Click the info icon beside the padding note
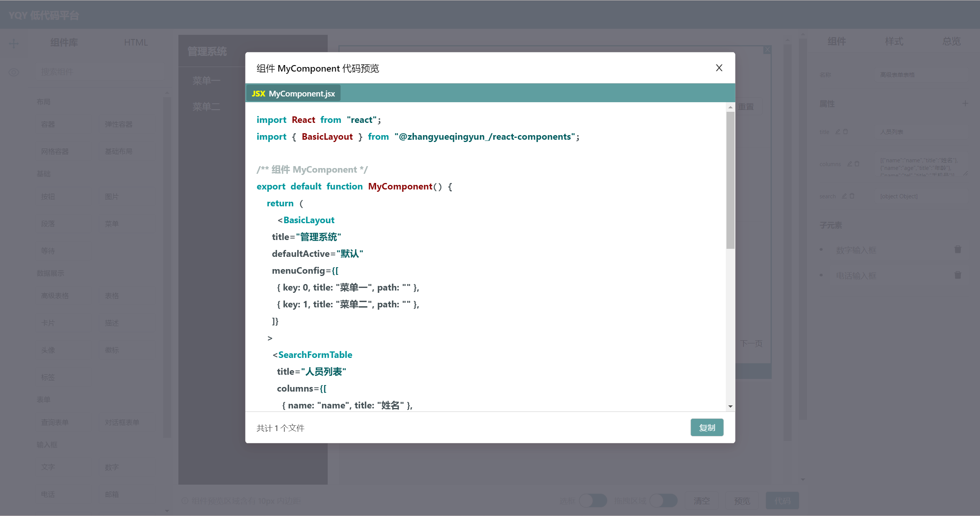Viewport: 980px width, 516px height. coord(185,501)
